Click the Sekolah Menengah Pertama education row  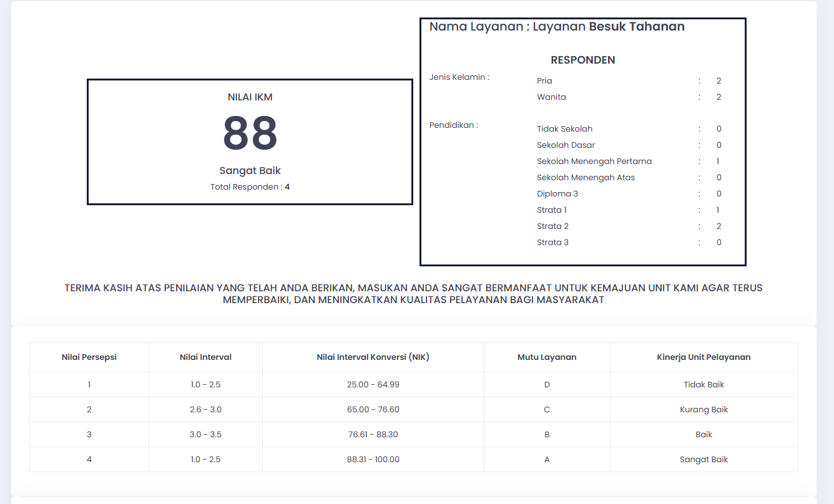point(629,162)
